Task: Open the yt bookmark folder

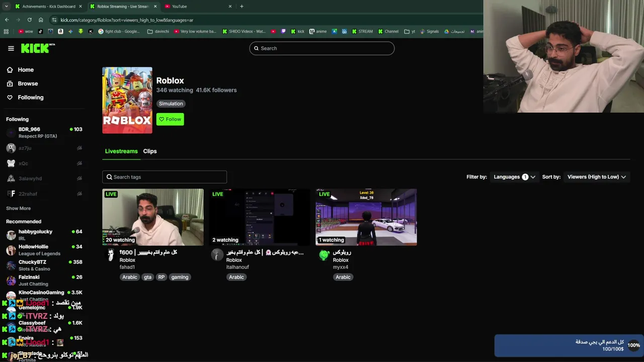Action: click(x=410, y=31)
